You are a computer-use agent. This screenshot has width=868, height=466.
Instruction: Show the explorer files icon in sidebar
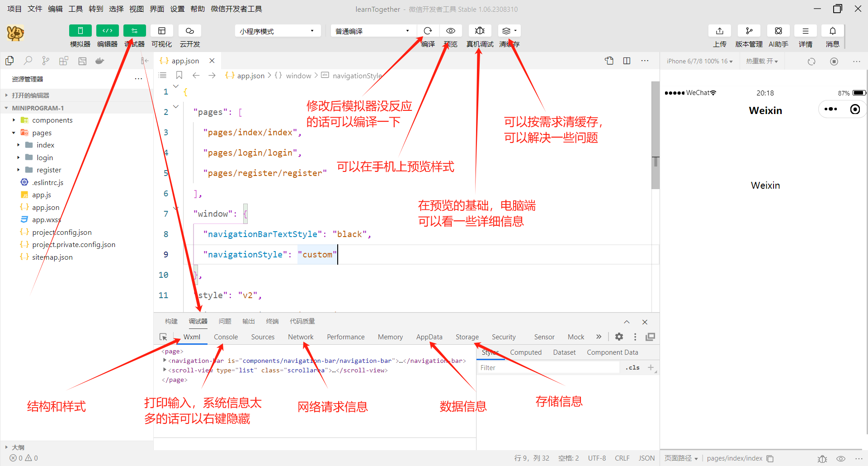pyautogui.click(x=9, y=61)
